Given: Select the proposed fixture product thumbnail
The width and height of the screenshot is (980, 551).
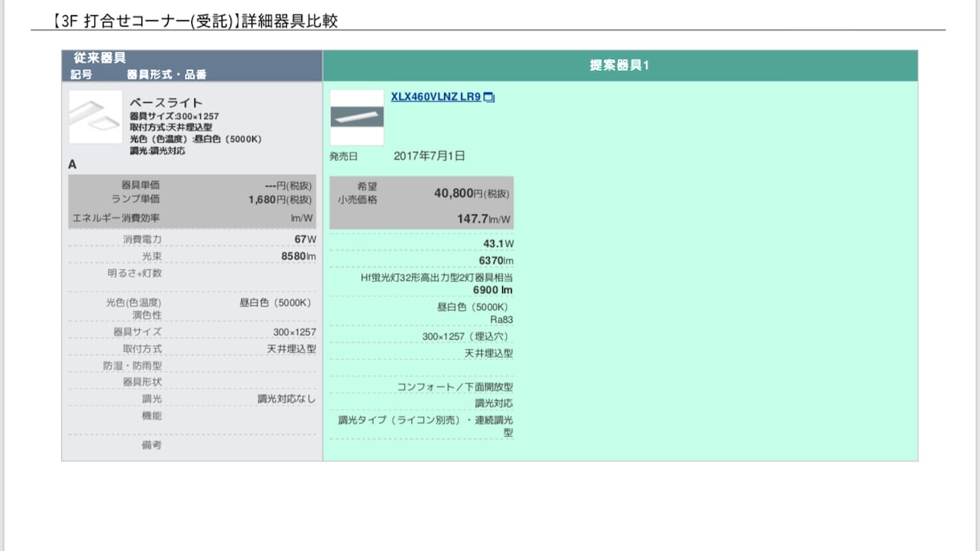Looking at the screenshot, I should click(357, 117).
